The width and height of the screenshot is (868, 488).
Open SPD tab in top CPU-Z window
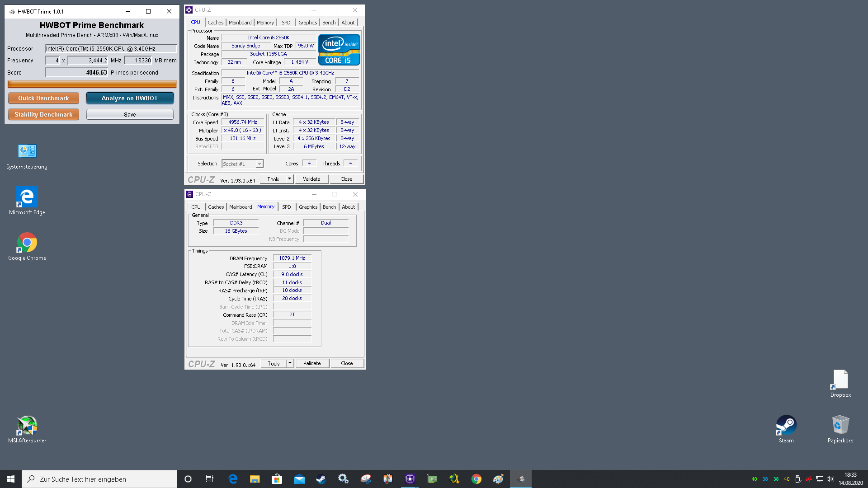point(286,23)
